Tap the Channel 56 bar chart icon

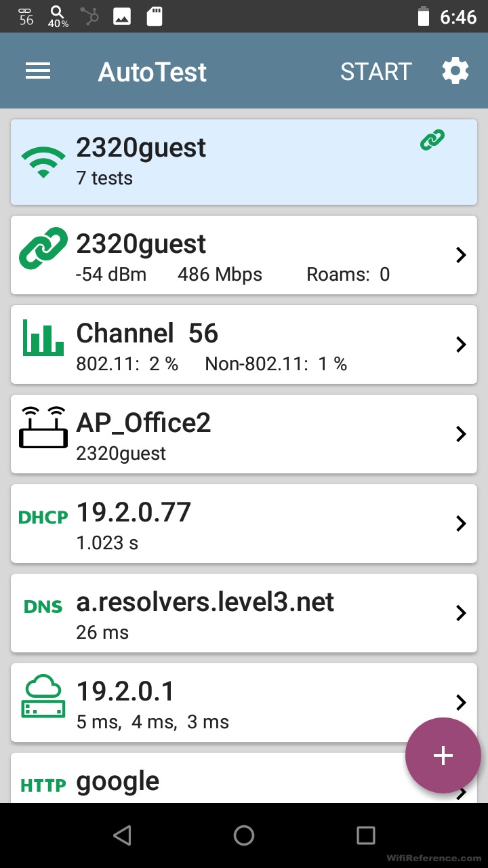click(43, 337)
